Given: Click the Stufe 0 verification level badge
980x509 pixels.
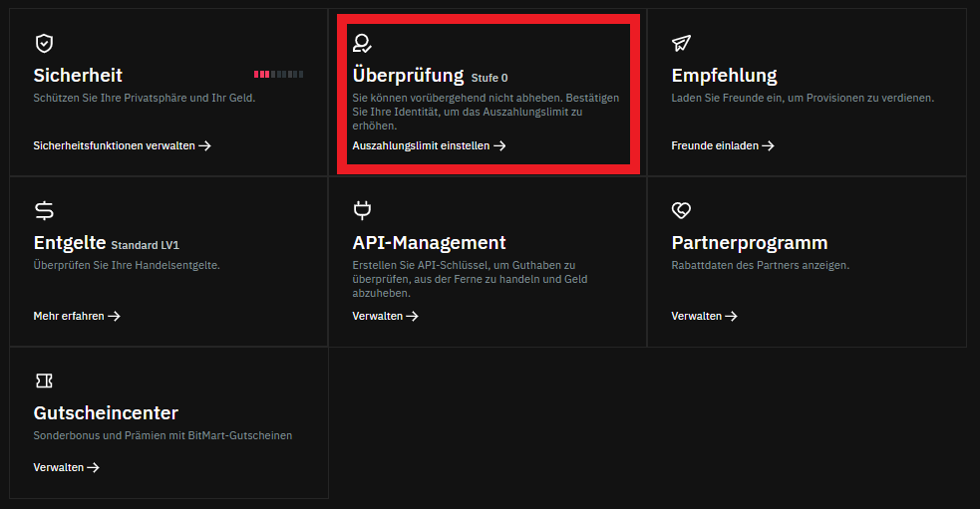Looking at the screenshot, I should click(490, 78).
